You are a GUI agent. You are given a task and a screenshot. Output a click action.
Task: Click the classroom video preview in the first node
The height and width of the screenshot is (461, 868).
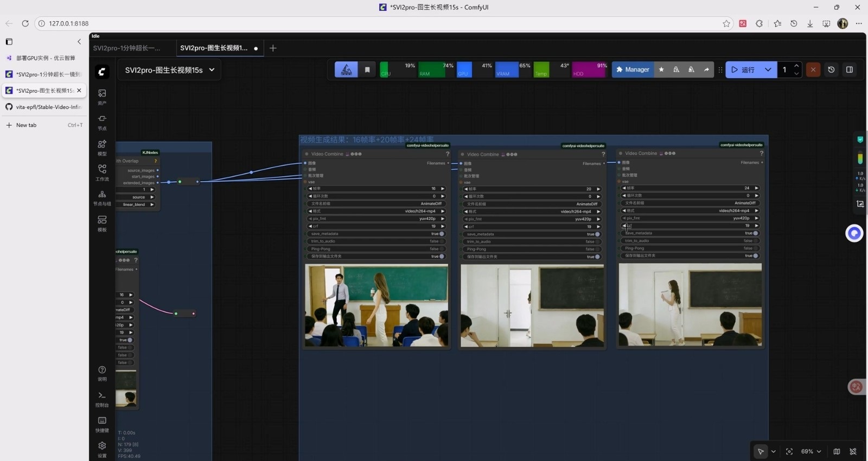click(x=376, y=305)
